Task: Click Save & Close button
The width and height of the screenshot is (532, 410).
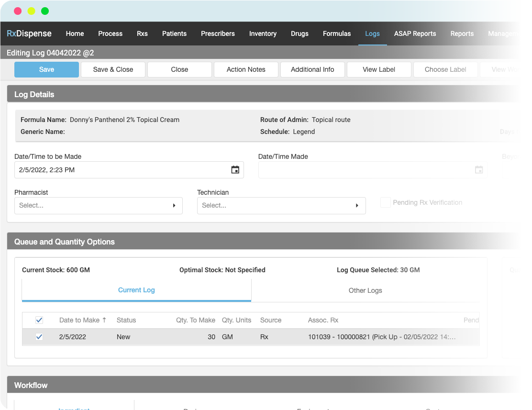Action: (x=113, y=69)
